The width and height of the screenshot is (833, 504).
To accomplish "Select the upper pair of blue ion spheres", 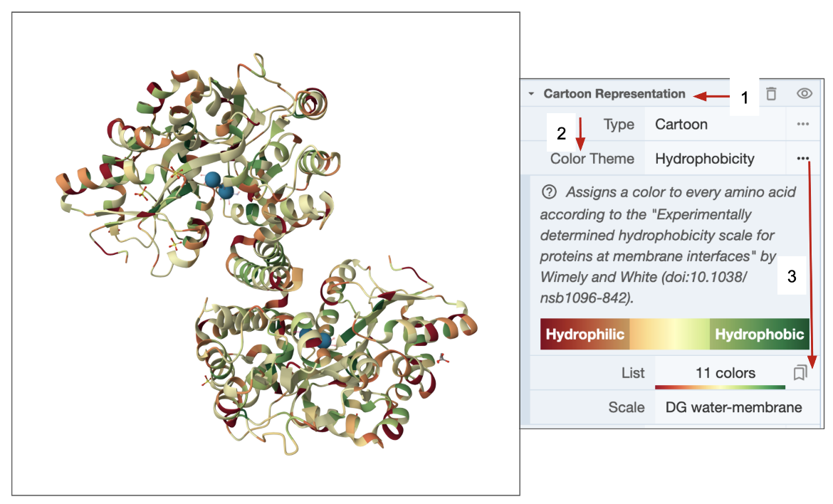I will [219, 186].
